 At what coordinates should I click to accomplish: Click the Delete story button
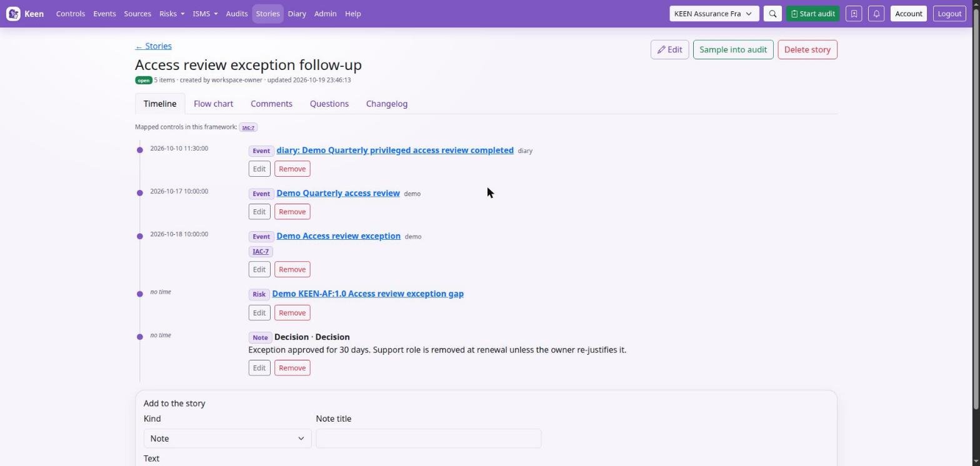(807, 50)
